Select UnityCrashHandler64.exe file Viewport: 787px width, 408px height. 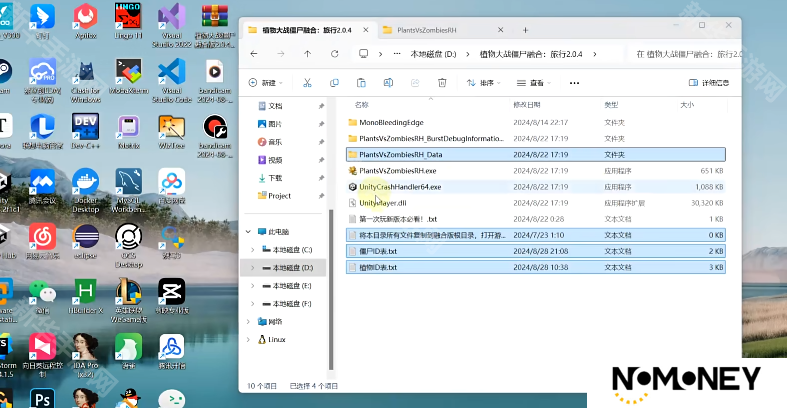pos(536,187)
